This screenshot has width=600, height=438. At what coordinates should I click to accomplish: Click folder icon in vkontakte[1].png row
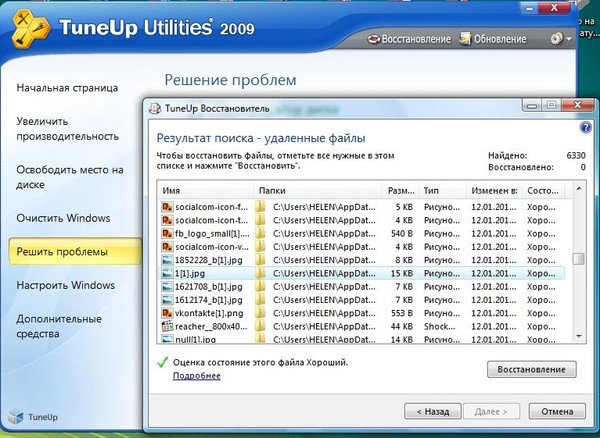(260, 313)
